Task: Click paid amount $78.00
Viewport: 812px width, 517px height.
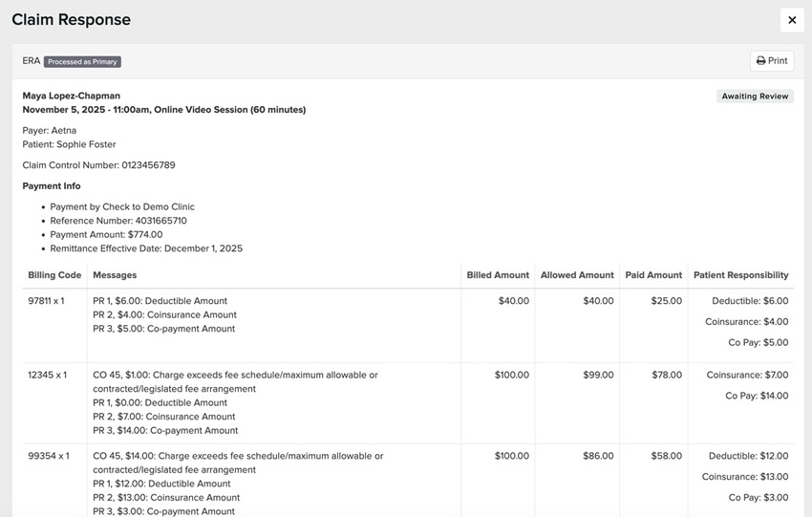Action: [x=667, y=375]
